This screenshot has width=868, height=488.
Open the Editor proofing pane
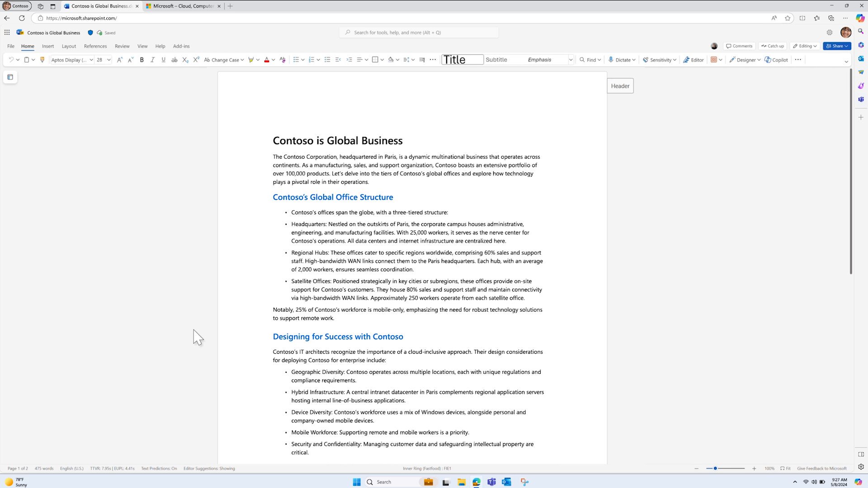[693, 60]
